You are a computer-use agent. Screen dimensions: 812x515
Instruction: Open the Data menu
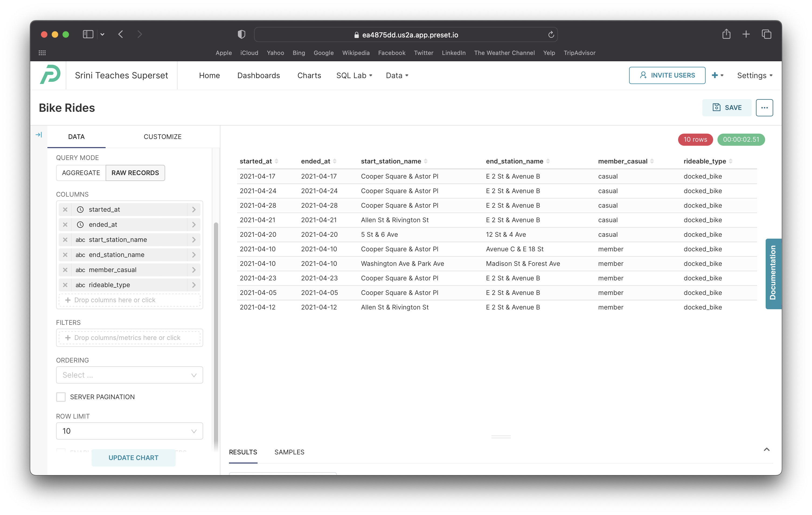click(x=397, y=75)
